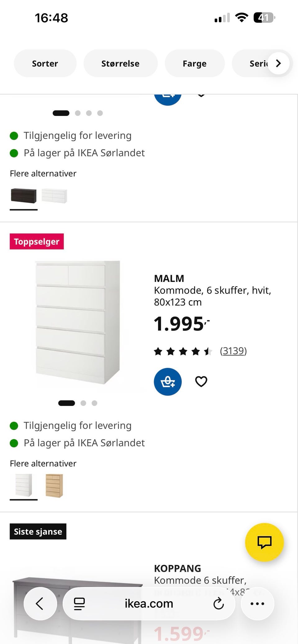Screen dimensions: 298x644
Task: Open the browser more-options ellipsis icon
Action: [x=257, y=603]
